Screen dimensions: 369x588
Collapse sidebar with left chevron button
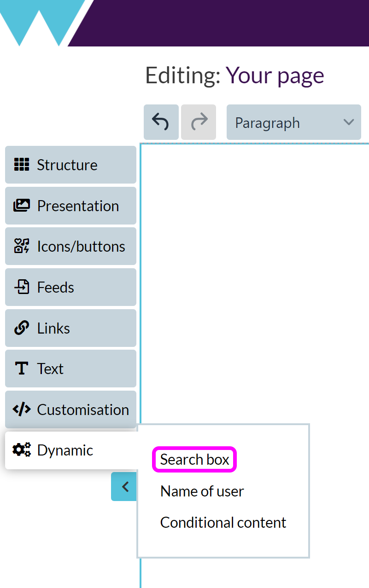pos(124,486)
